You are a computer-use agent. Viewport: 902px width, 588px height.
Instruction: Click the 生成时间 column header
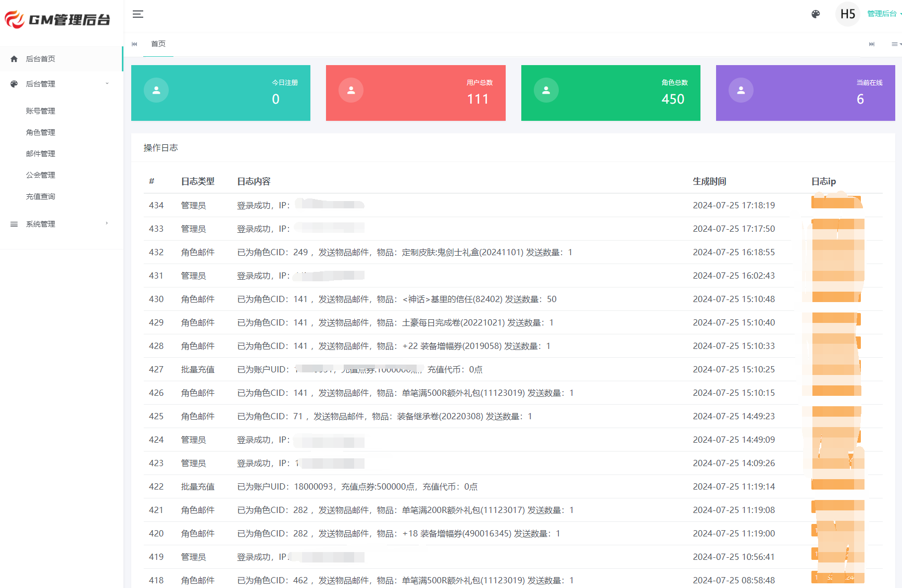point(709,181)
